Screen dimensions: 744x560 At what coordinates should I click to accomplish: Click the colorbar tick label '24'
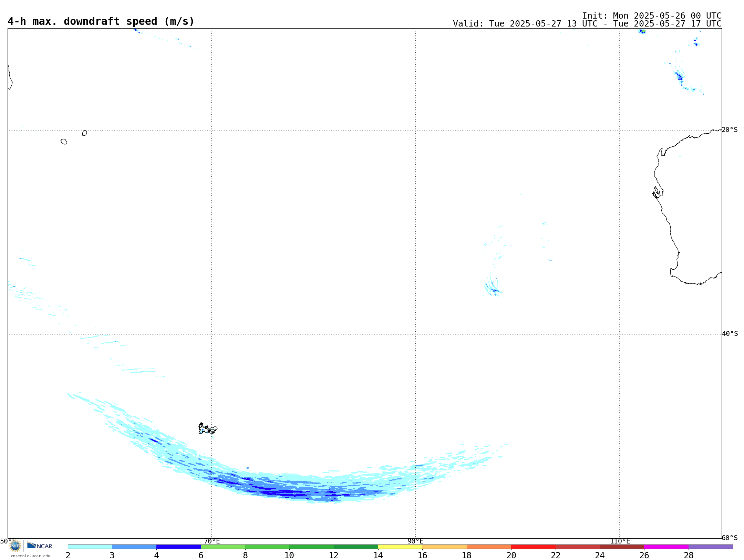pos(600,556)
